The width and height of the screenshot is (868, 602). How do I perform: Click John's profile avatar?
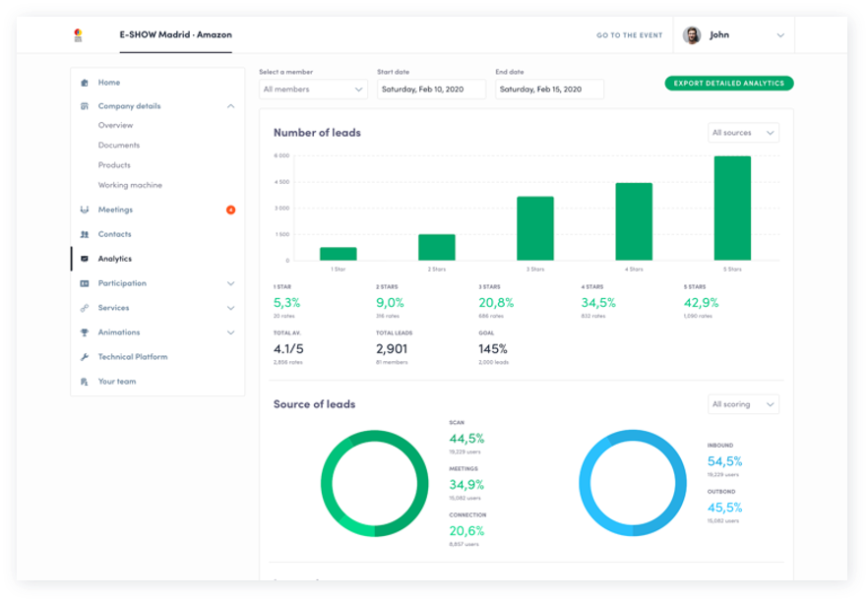(692, 35)
